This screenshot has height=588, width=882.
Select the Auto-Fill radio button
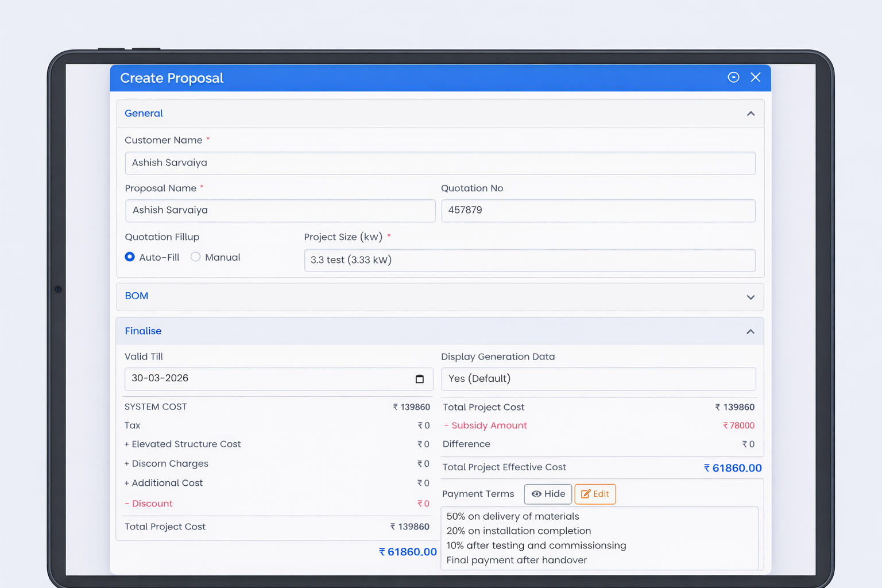pyautogui.click(x=130, y=257)
